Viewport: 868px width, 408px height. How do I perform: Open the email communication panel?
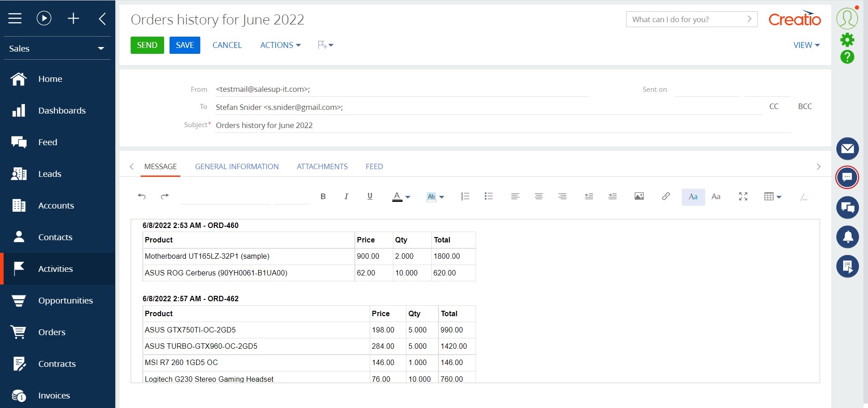848,148
